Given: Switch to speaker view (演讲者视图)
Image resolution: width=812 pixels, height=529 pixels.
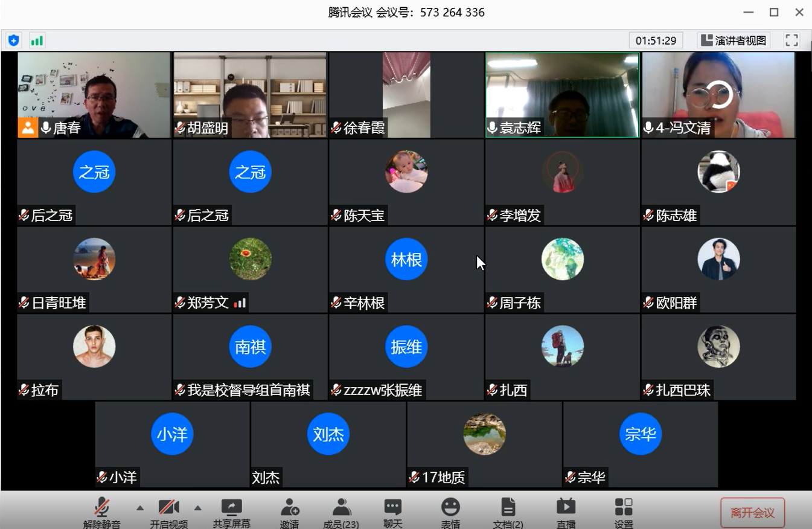Looking at the screenshot, I should point(734,40).
